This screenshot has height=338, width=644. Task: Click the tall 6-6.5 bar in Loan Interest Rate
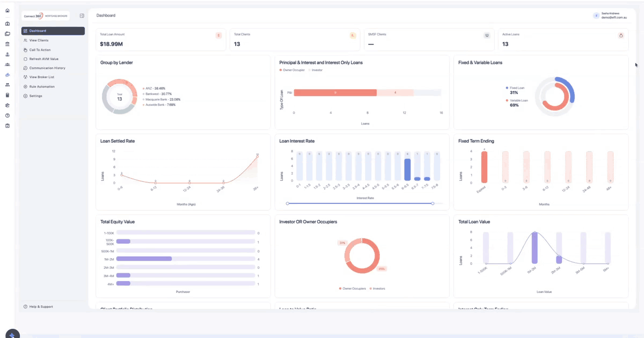(x=407, y=170)
